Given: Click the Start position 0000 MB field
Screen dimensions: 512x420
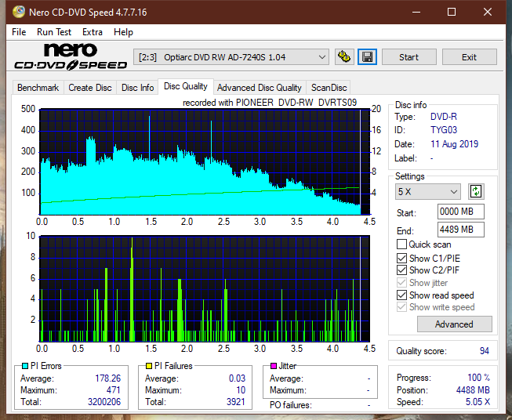Looking at the screenshot, I should coord(461,212).
